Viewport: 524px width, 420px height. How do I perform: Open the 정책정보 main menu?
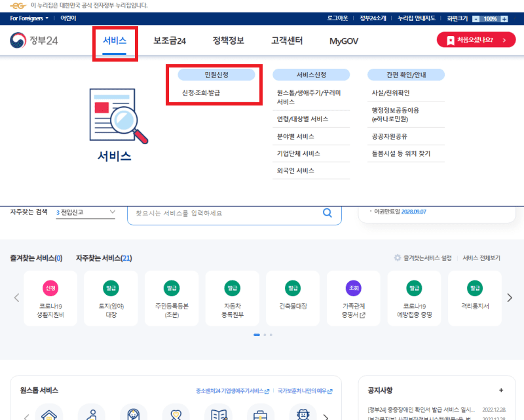tap(228, 41)
